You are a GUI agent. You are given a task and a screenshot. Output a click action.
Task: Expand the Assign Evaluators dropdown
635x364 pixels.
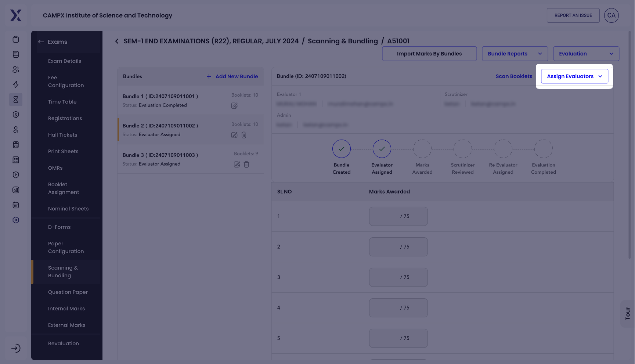[x=575, y=76]
